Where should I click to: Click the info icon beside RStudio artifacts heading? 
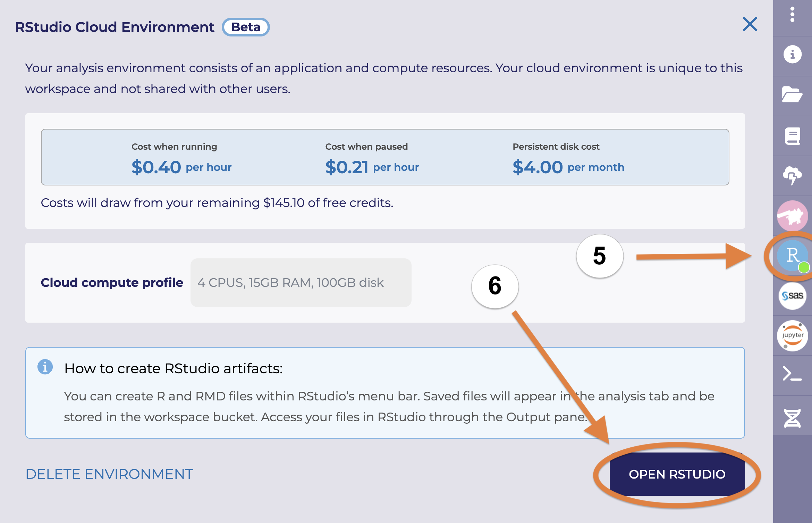(45, 367)
